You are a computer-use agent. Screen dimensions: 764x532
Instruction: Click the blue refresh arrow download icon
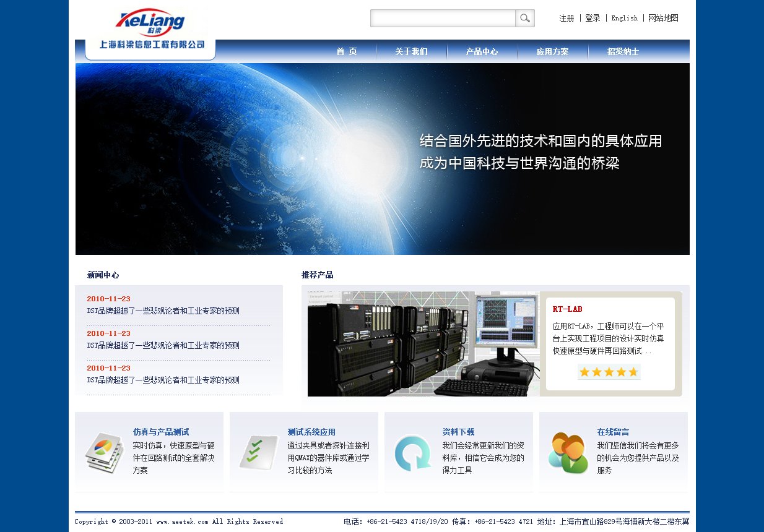click(x=413, y=453)
